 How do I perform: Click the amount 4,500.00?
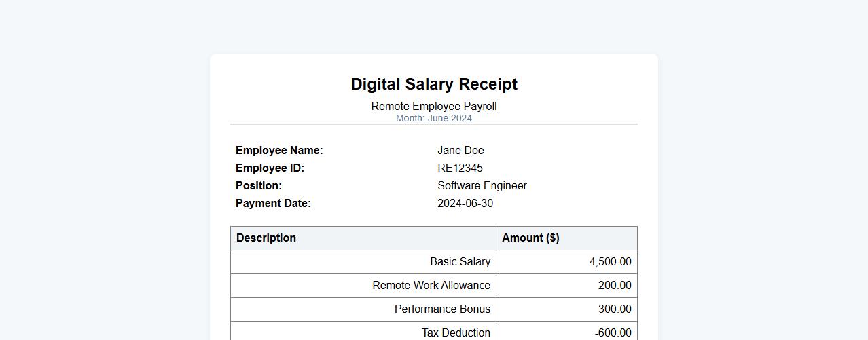[566, 262]
